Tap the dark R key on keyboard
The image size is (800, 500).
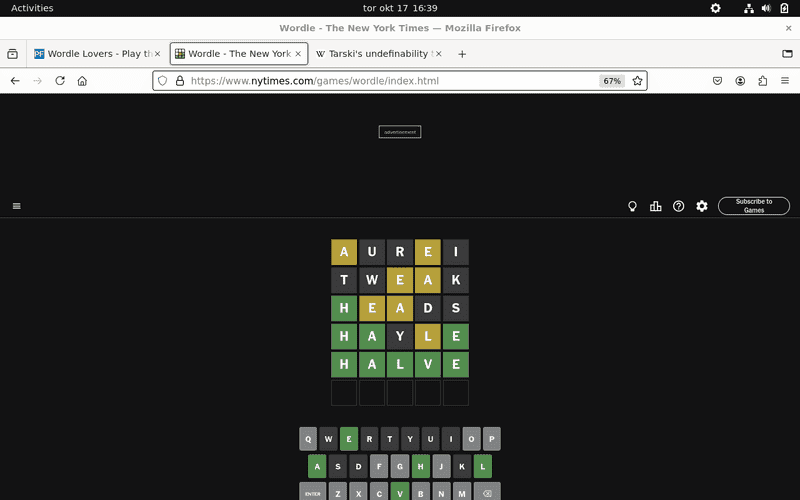(x=369, y=439)
